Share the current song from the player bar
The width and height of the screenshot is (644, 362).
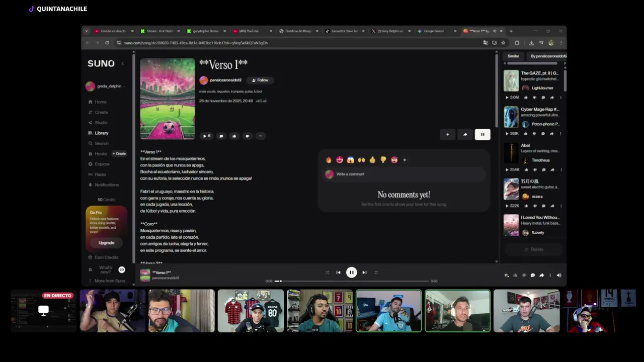(541, 276)
